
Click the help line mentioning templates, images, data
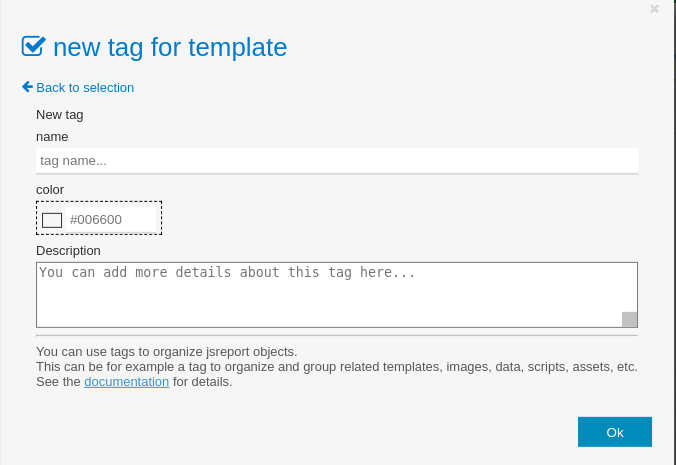click(336, 366)
